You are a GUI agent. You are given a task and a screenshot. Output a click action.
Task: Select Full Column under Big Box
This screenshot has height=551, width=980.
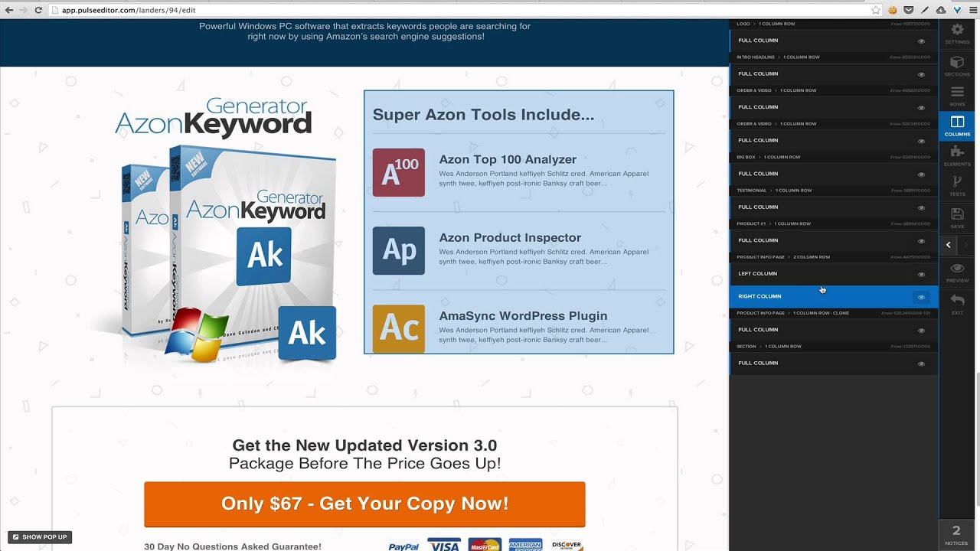834,174
